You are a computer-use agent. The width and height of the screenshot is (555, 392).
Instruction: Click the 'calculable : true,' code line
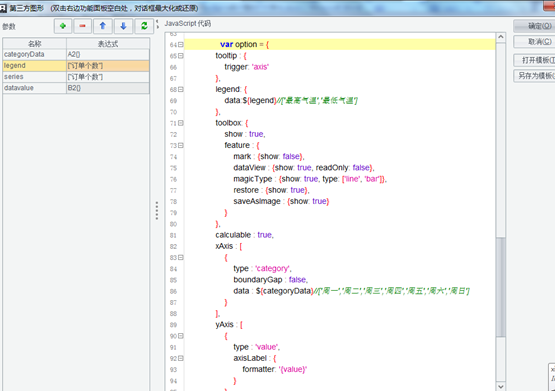245,235
